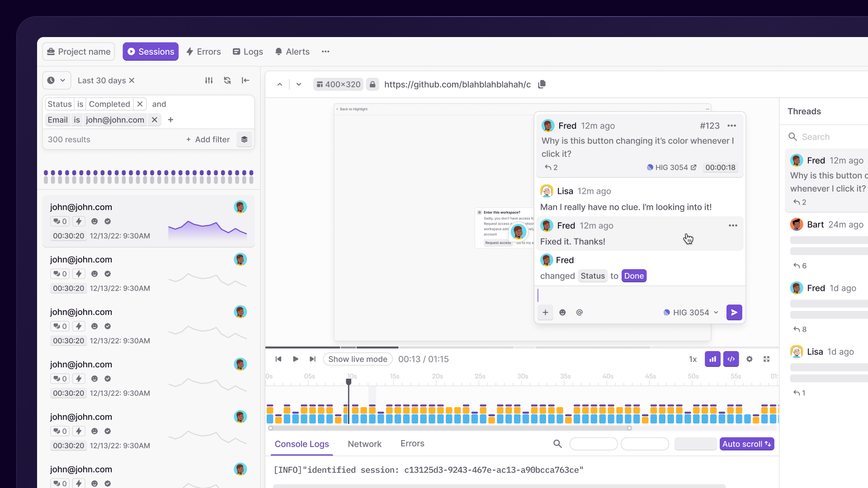This screenshot has height=488, width=868.
Task: Send the comment with arrow button
Action: coord(734,312)
